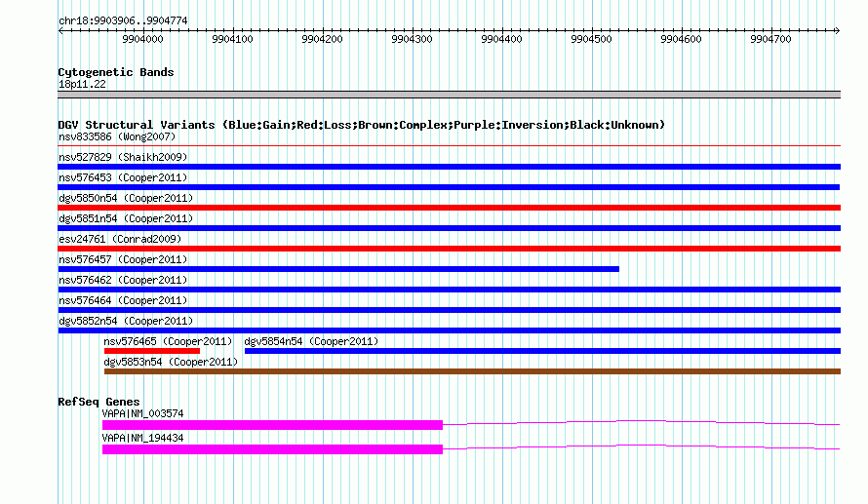Select thin intron line of VAPA NM_194434
Screen dimensions: 868x504
pyautogui.click(x=641, y=447)
